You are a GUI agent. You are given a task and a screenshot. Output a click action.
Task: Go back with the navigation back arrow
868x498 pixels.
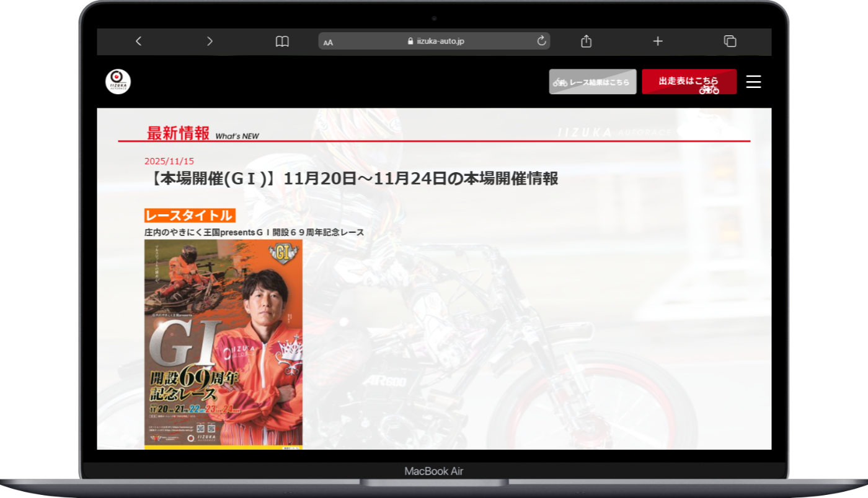tap(138, 41)
